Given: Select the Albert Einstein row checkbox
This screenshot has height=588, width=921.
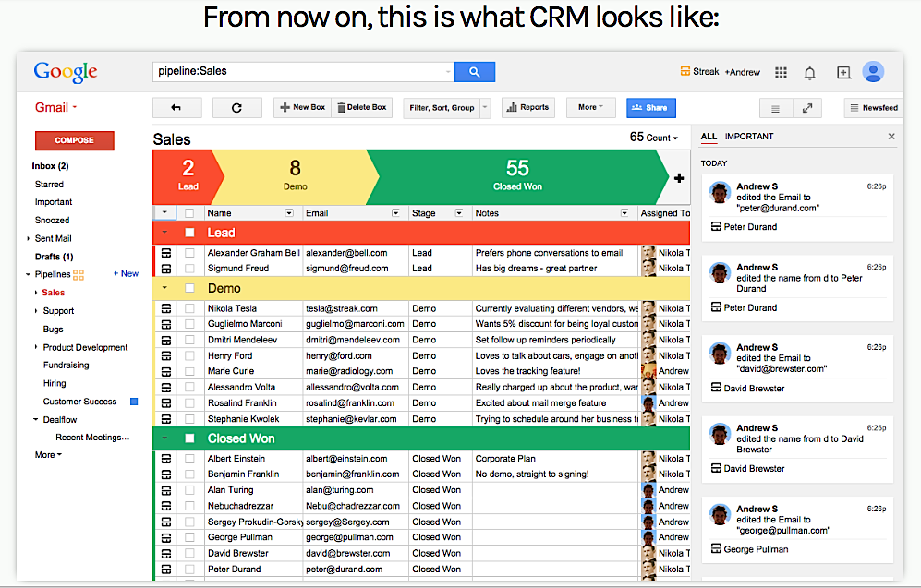Looking at the screenshot, I should pos(189,459).
